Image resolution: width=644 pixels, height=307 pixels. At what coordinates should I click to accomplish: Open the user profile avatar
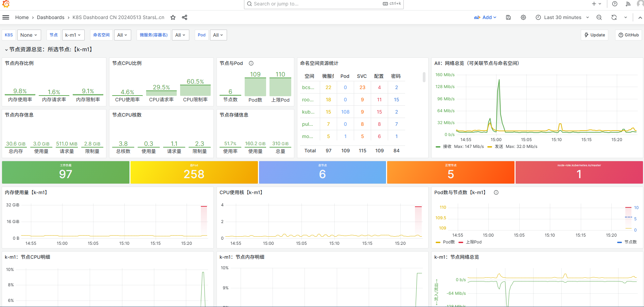640,4
